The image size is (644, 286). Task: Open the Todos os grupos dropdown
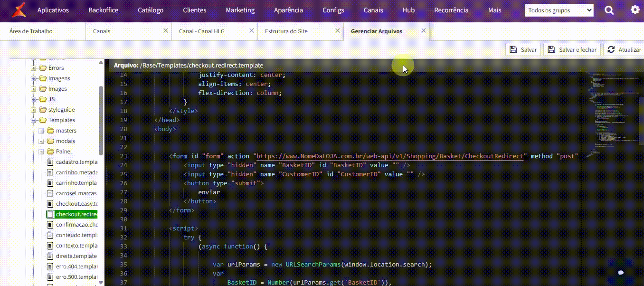click(559, 10)
